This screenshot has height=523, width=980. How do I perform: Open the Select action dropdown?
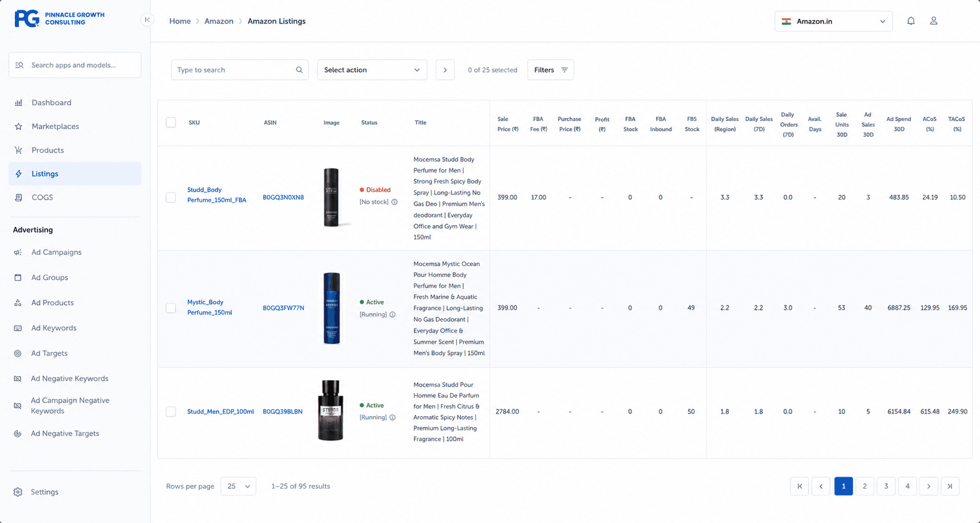372,70
